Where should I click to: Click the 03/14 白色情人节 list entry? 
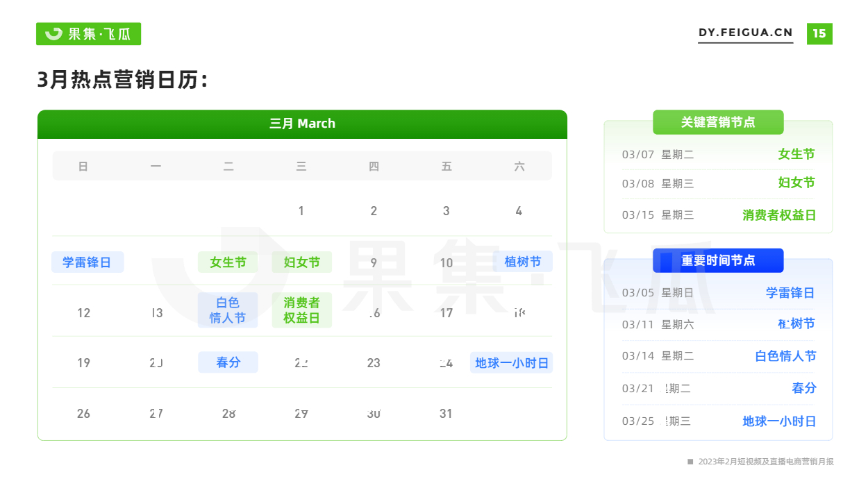(x=718, y=356)
